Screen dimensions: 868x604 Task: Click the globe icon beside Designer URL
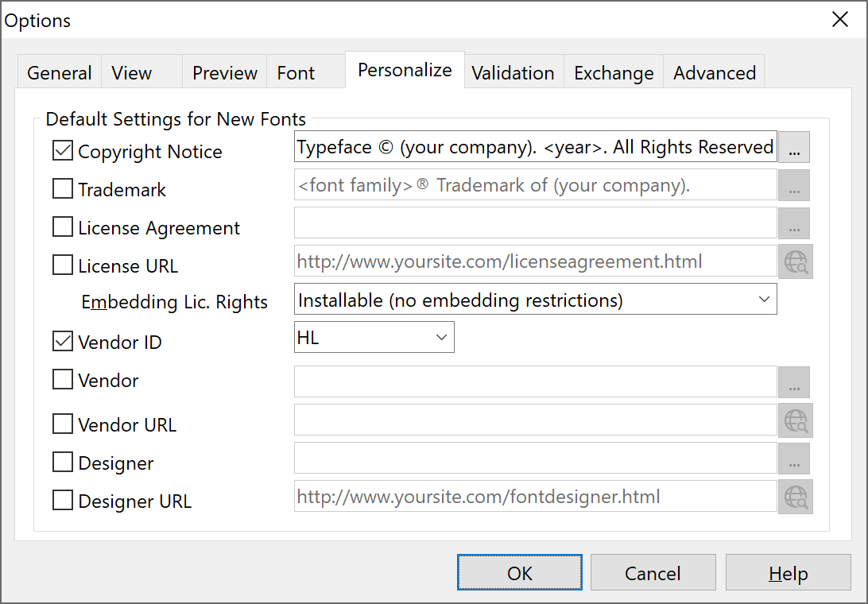click(x=796, y=497)
